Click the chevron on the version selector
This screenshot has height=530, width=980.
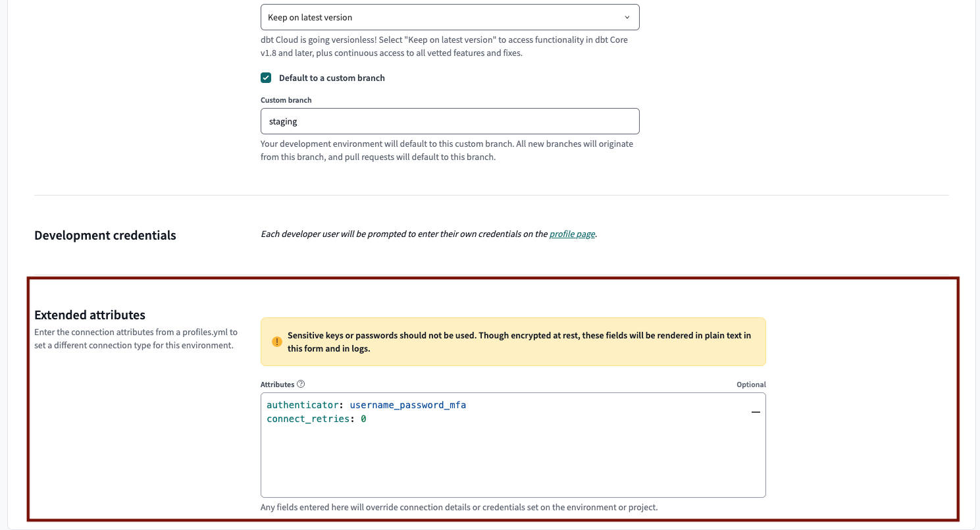[x=628, y=17]
